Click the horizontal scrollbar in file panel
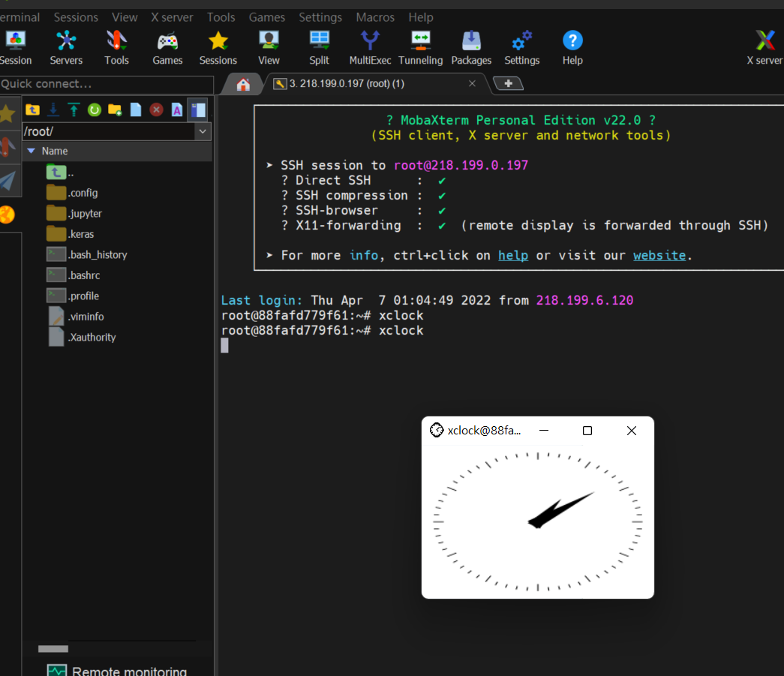The image size is (784, 676). [53, 648]
